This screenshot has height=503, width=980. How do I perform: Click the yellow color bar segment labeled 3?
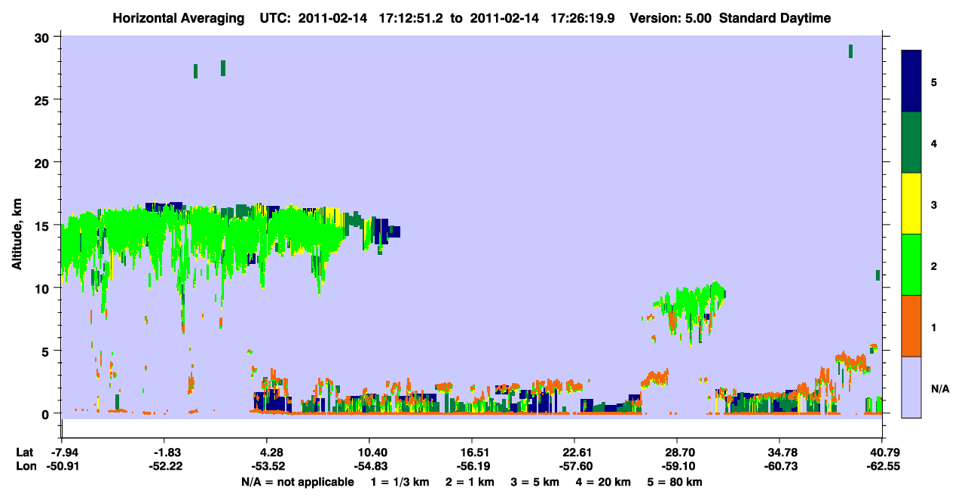coord(911,204)
